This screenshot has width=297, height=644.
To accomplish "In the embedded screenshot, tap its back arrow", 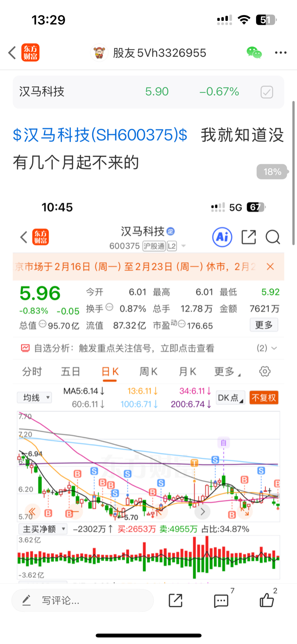I will (24, 237).
